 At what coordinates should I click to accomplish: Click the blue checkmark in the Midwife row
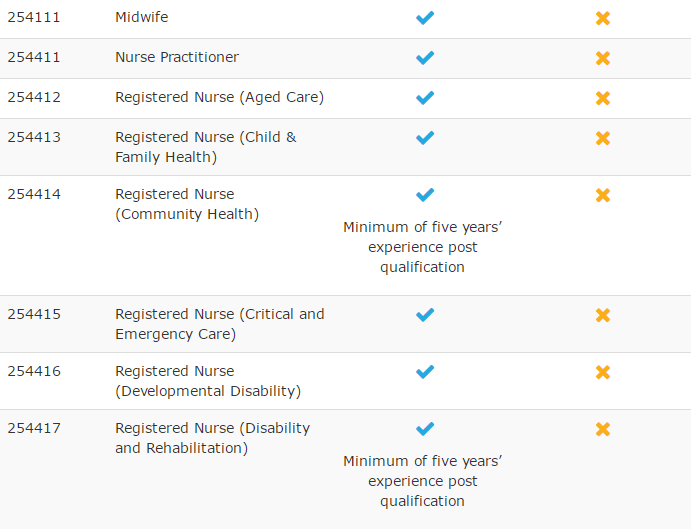[425, 18]
